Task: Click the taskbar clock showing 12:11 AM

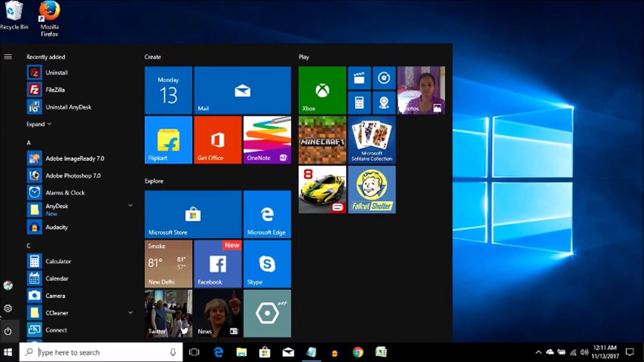Action: [x=605, y=352]
